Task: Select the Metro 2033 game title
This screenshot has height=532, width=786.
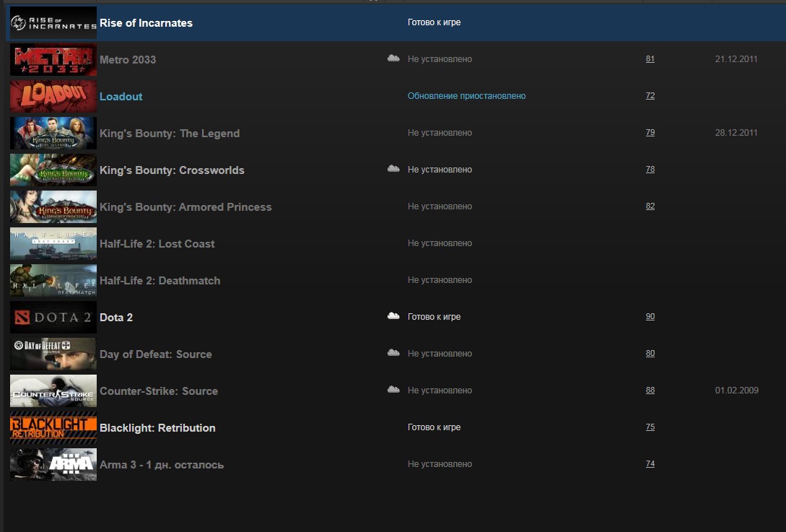Action: pyautogui.click(x=128, y=60)
